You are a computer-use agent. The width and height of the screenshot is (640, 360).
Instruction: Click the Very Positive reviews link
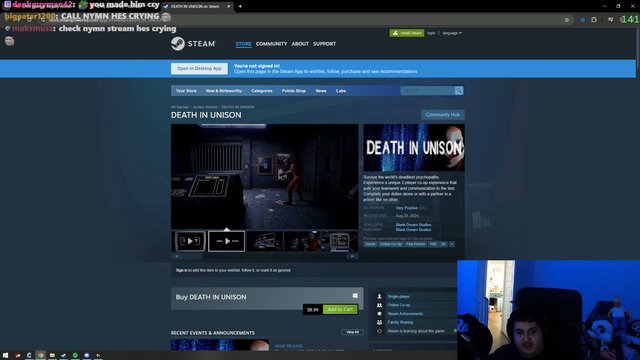(407, 208)
